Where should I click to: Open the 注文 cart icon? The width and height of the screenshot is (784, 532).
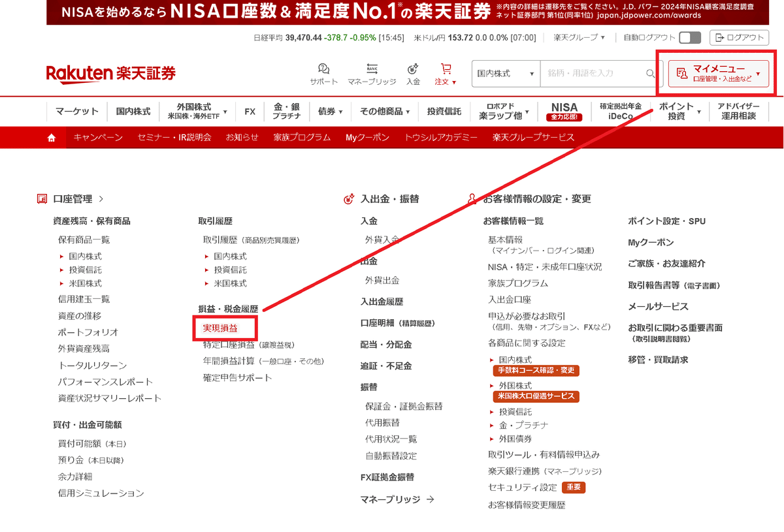[446, 74]
